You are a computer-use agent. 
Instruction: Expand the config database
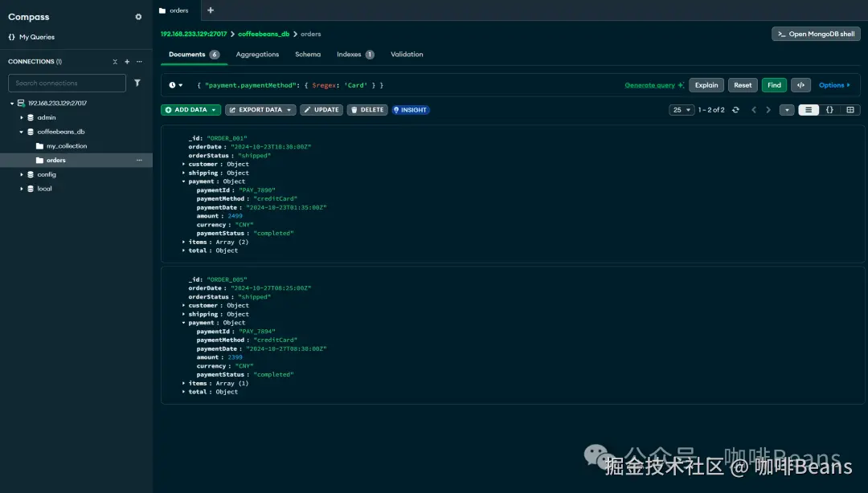click(22, 174)
